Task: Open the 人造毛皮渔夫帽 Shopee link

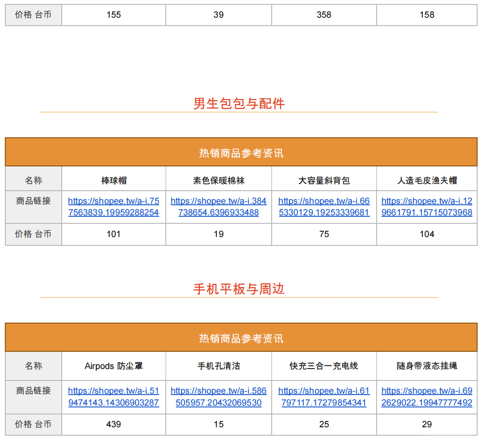Action: pos(426,207)
